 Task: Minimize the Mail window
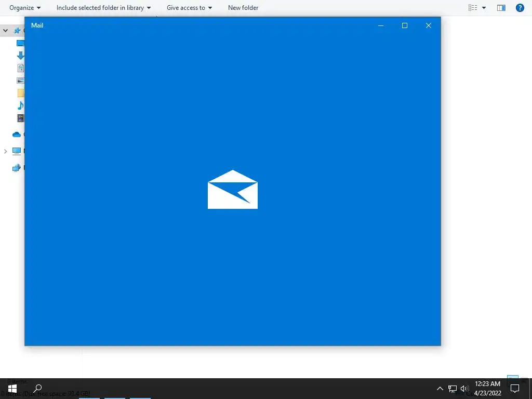[381, 25]
